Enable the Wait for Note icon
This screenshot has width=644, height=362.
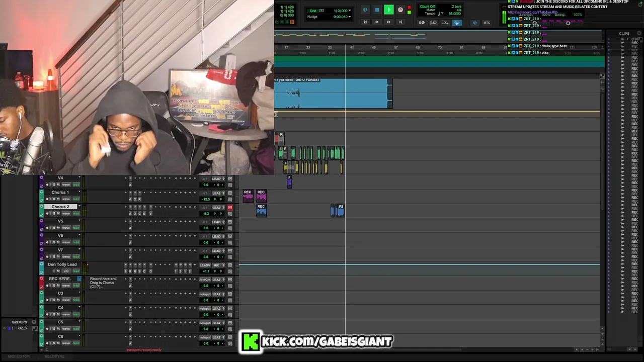pos(422,23)
